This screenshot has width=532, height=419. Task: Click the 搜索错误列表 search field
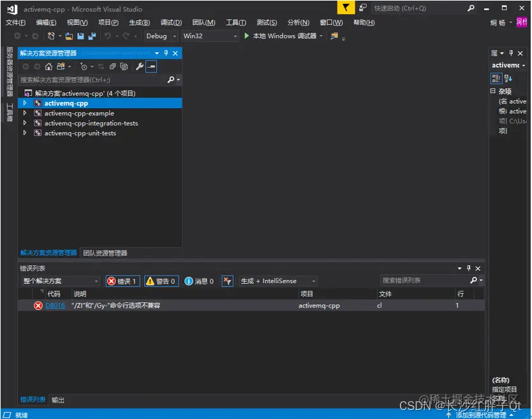(424, 280)
